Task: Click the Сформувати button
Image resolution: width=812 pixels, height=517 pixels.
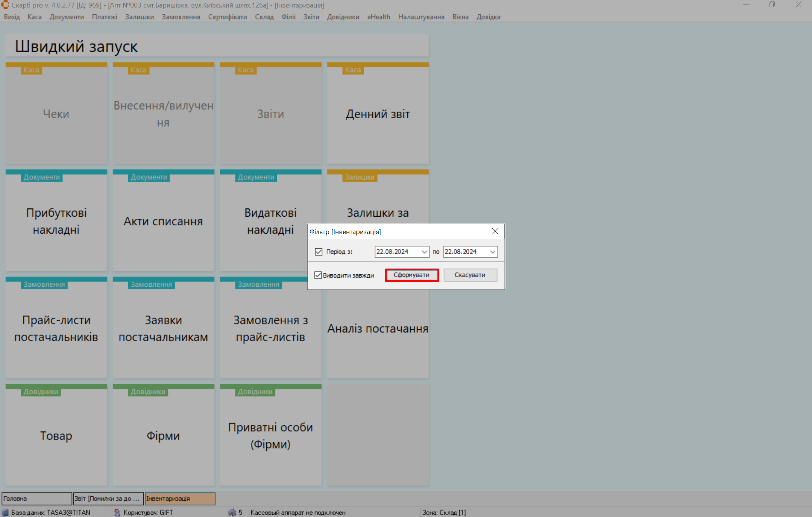Action: tap(411, 275)
